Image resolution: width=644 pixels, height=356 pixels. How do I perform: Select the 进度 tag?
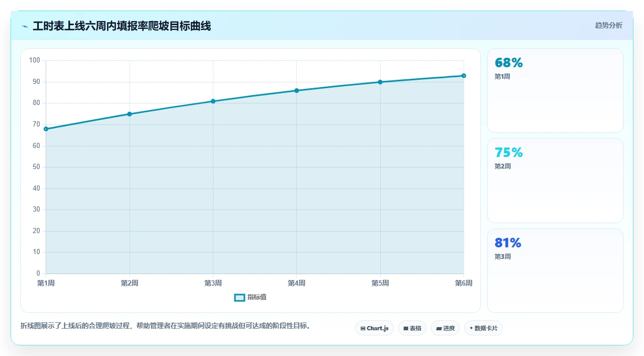click(445, 328)
